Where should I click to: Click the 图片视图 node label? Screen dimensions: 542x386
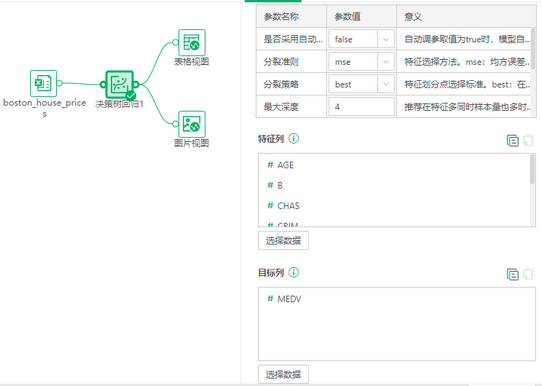pos(191,143)
